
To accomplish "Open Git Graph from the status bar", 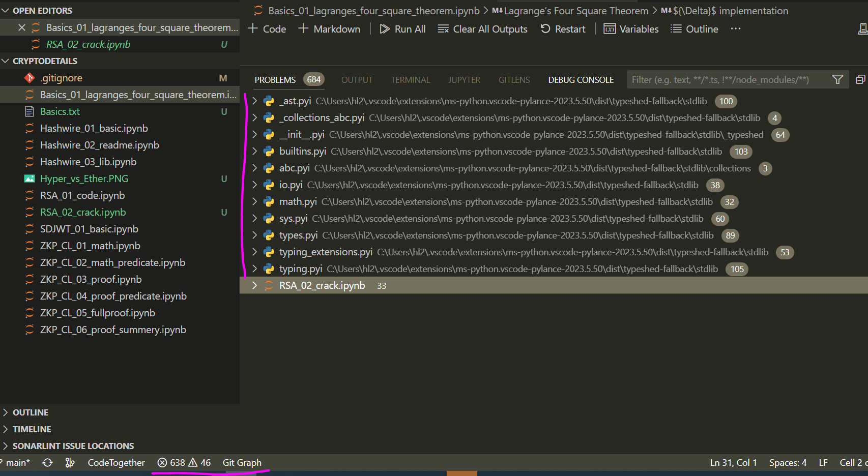I will [x=242, y=463].
